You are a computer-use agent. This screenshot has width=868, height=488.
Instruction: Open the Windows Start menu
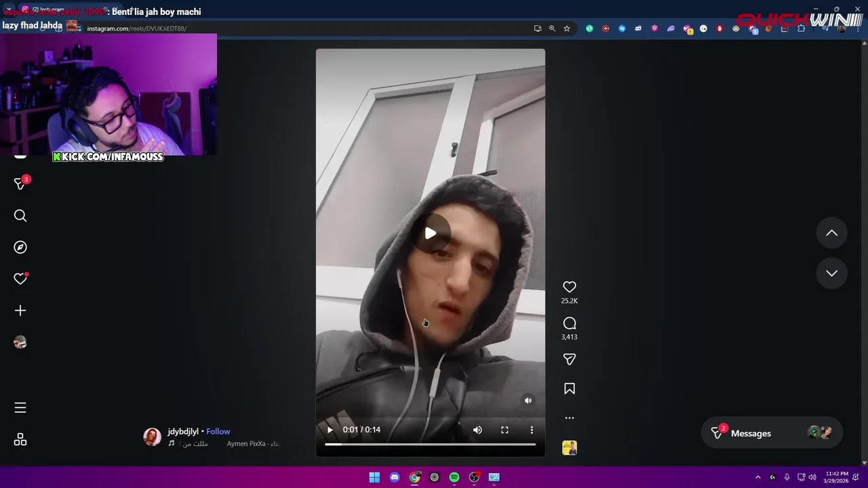coord(374,477)
